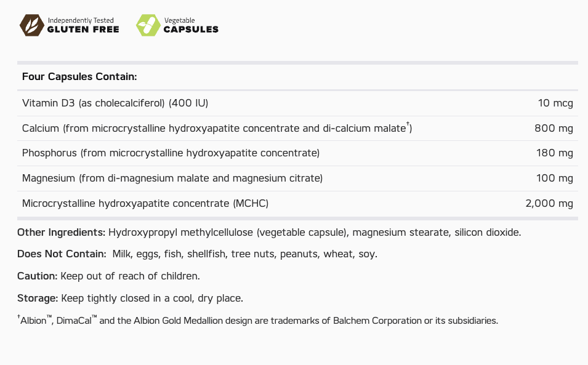Click the "Four Capsules Contain:" table header

point(79,76)
